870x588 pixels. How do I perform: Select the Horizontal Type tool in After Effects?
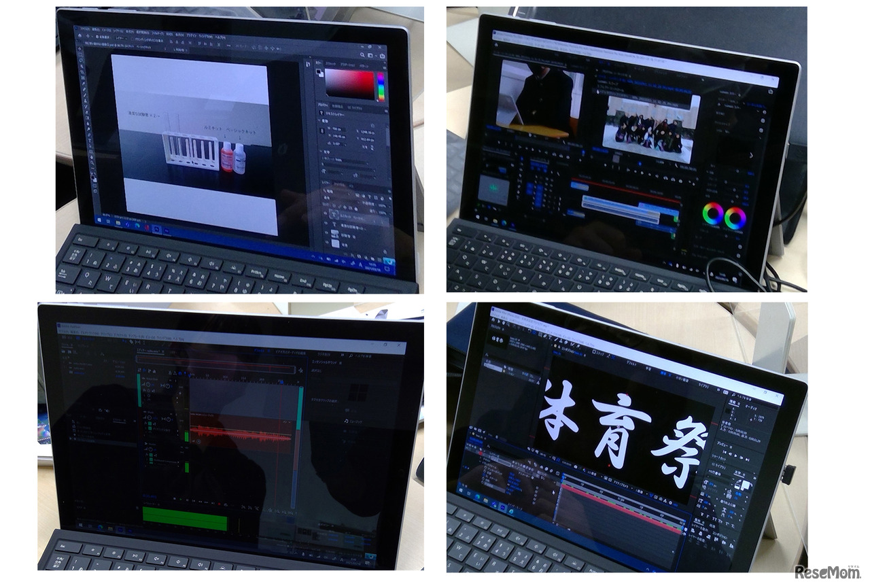[x=550, y=337]
